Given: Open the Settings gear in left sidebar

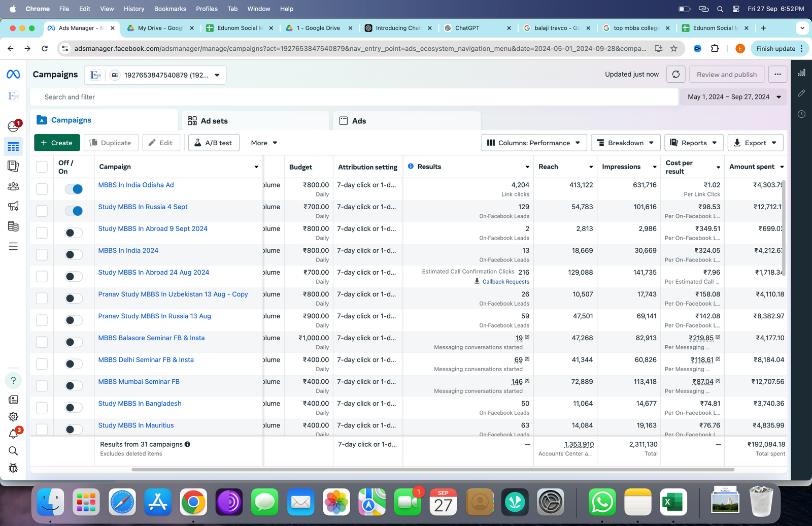Looking at the screenshot, I should coord(13,417).
